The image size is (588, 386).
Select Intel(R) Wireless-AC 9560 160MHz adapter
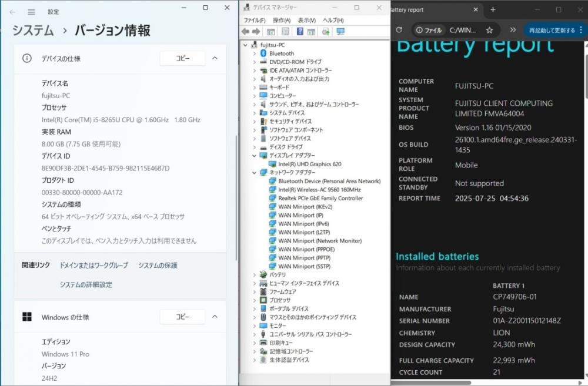click(319, 190)
